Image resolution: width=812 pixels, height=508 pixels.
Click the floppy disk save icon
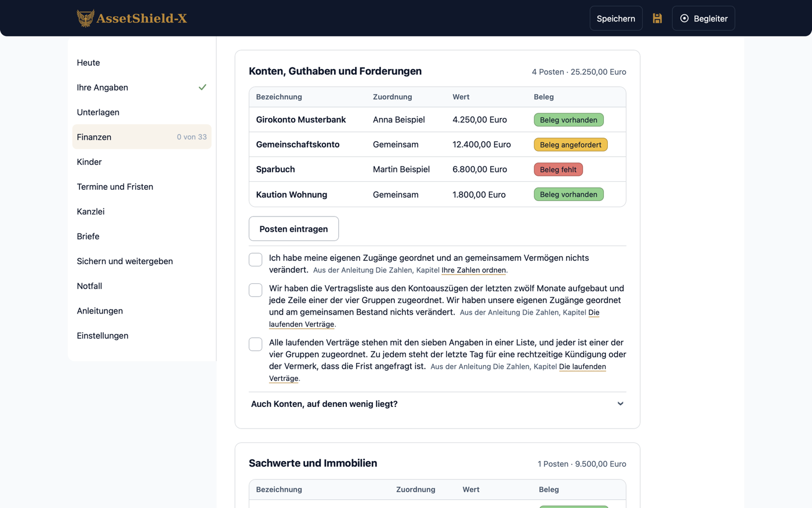(x=657, y=19)
